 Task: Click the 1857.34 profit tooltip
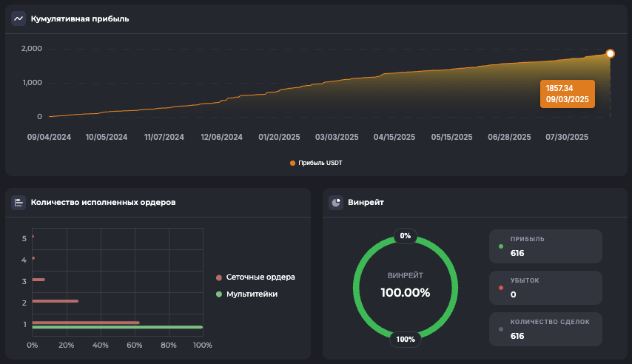(567, 94)
